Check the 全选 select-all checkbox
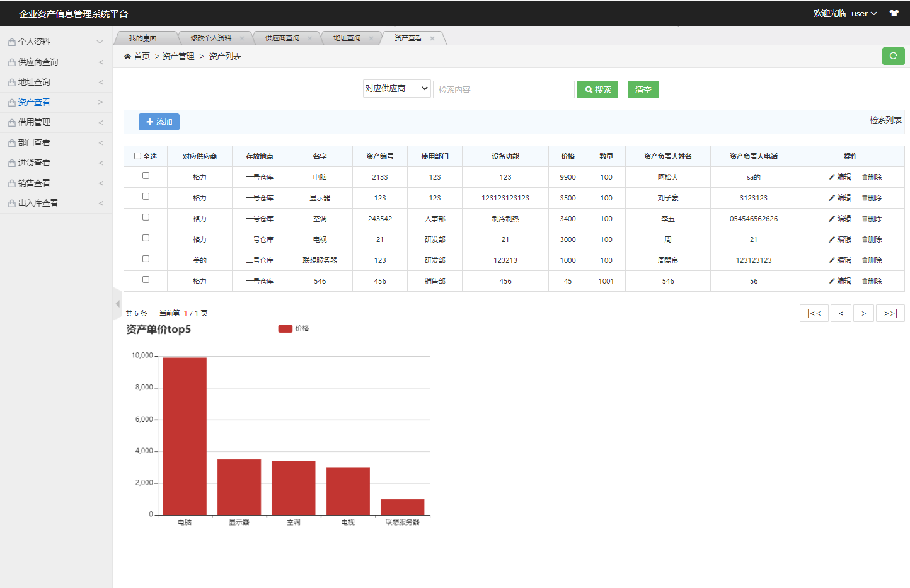910x588 pixels. [x=137, y=156]
